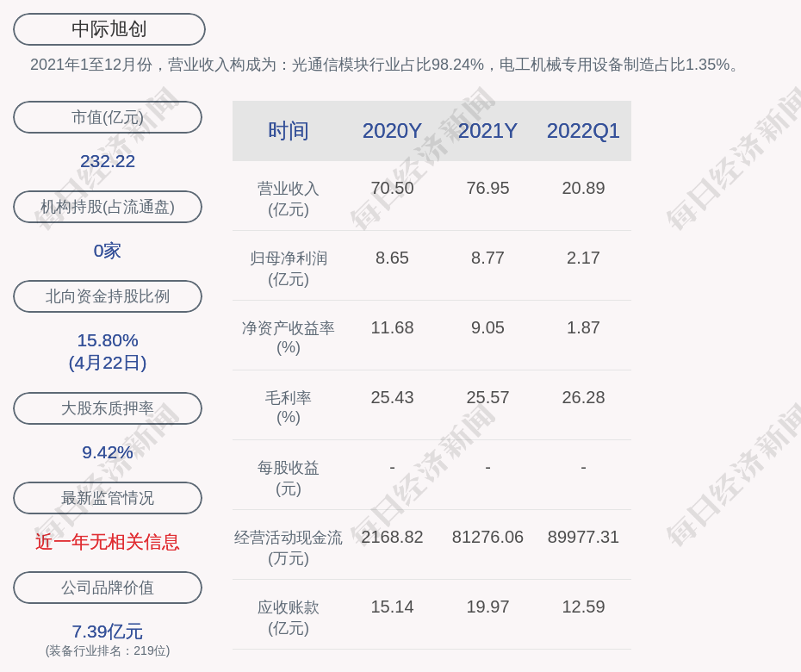Screen dimensions: 801x672
Task: Select the ROE value 11.68
Action: pos(393,327)
